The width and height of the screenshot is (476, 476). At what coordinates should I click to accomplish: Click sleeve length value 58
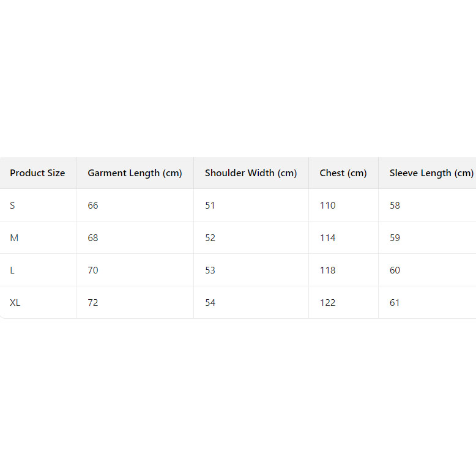coord(395,206)
